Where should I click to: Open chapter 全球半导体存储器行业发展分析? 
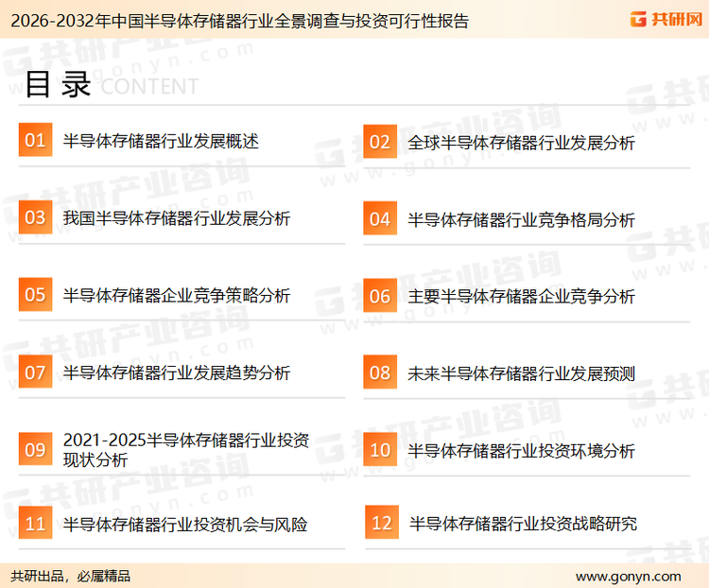[x=521, y=143]
